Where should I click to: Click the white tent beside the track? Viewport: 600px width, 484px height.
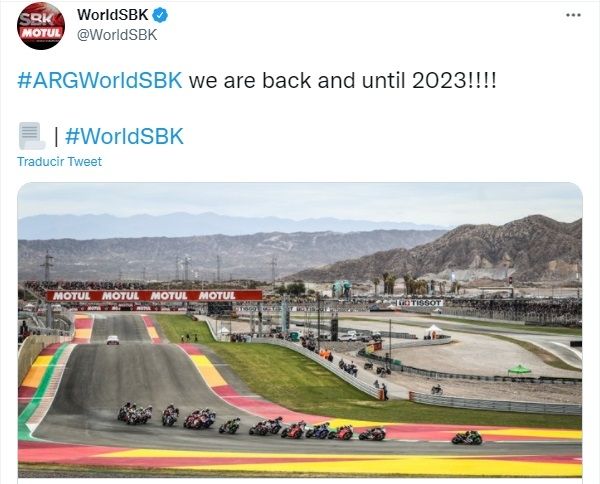pyautogui.click(x=434, y=331)
